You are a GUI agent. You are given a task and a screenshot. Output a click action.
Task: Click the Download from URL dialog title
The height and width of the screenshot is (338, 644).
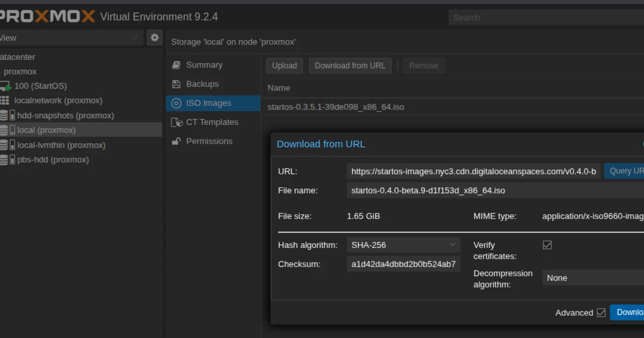[321, 144]
